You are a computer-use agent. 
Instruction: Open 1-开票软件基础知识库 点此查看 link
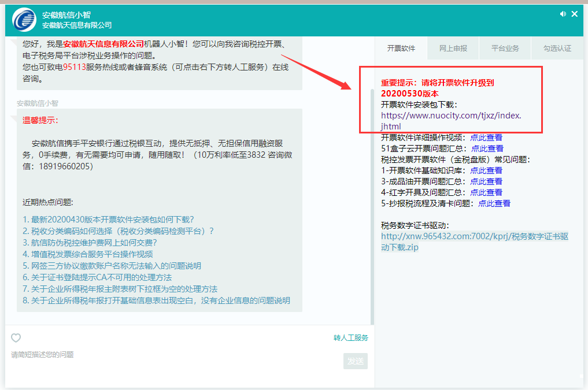[486, 170]
